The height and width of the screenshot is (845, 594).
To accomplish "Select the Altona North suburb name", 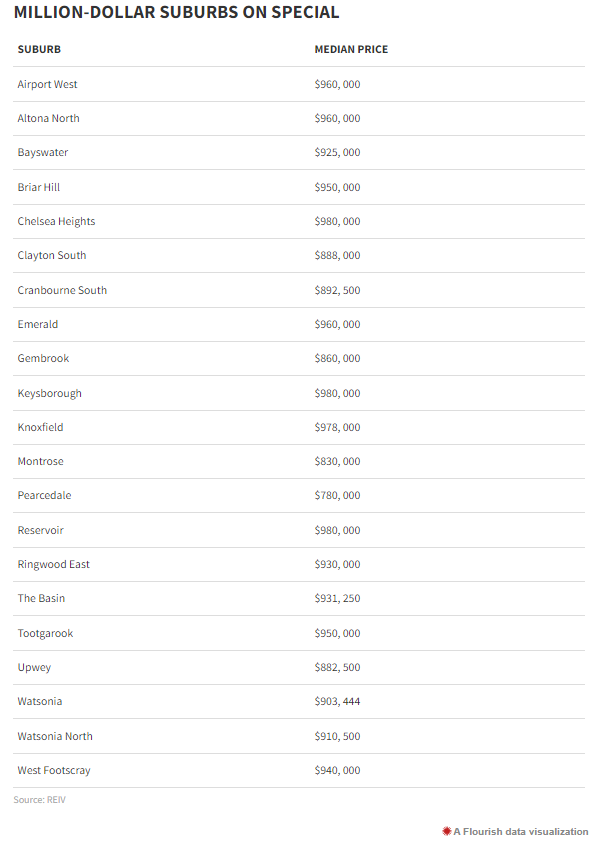I will coord(49,119).
